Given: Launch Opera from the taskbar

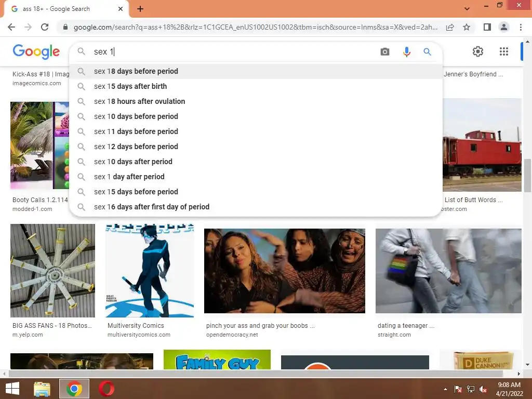Looking at the screenshot, I should 107,389.
